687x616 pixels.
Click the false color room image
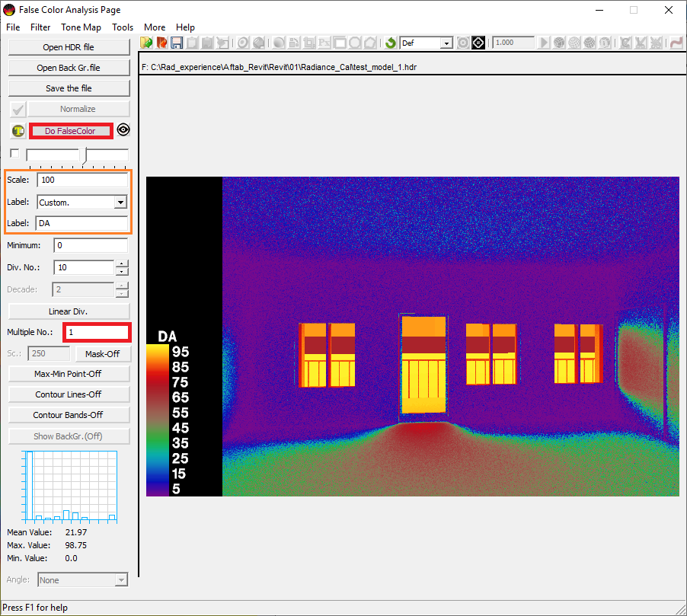(x=451, y=337)
